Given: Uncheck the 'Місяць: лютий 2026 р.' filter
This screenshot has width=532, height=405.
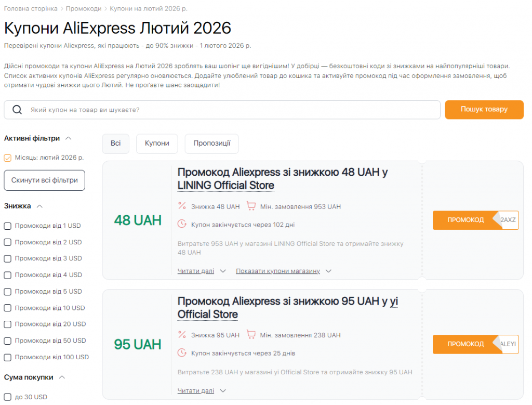Looking at the screenshot, I should point(7,157).
